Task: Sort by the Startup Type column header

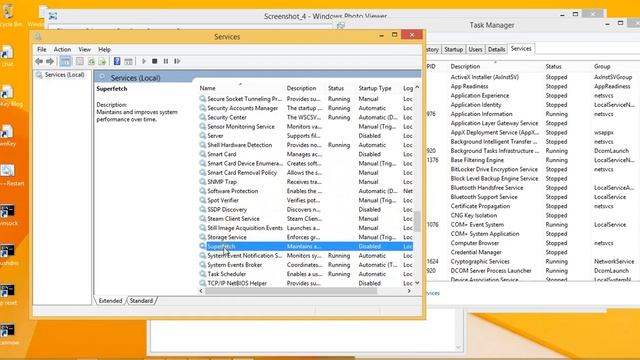Action: click(375, 88)
